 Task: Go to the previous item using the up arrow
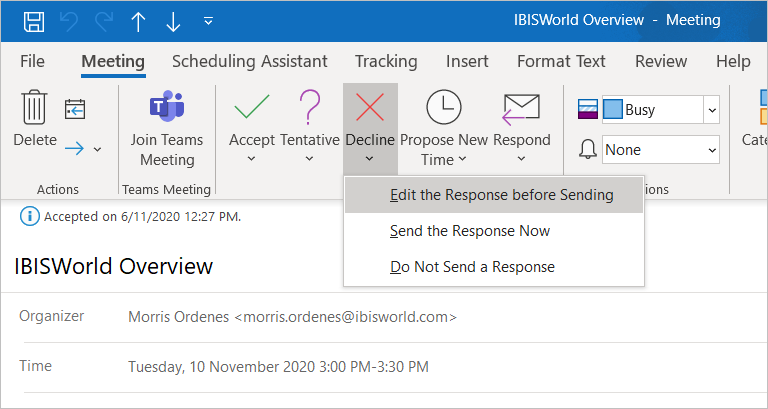pos(137,20)
